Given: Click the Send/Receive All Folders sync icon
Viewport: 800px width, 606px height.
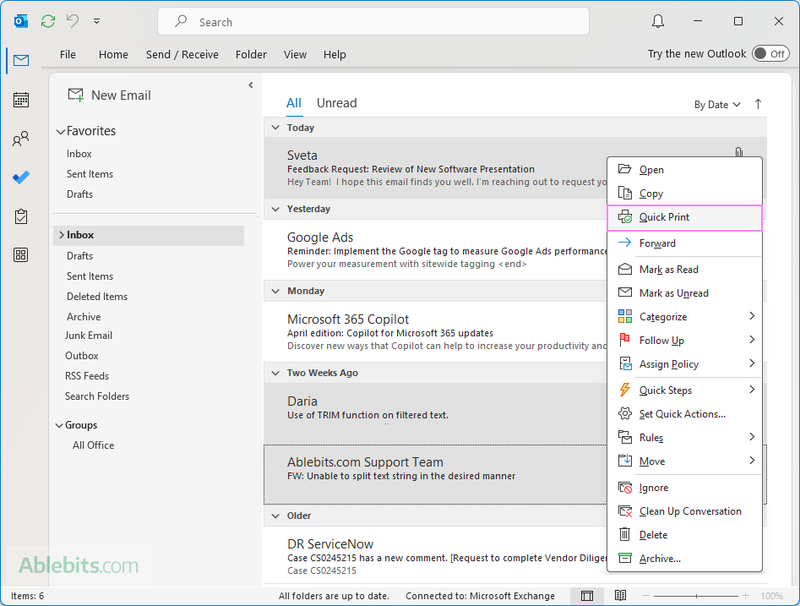Looking at the screenshot, I should click(x=48, y=21).
